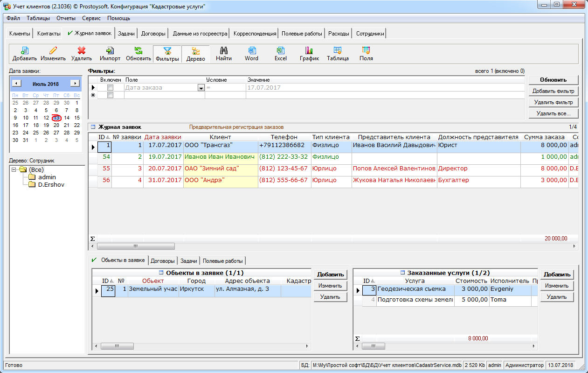Export to Excel via toolbar icon
This screenshot has height=373, width=588.
point(280,54)
